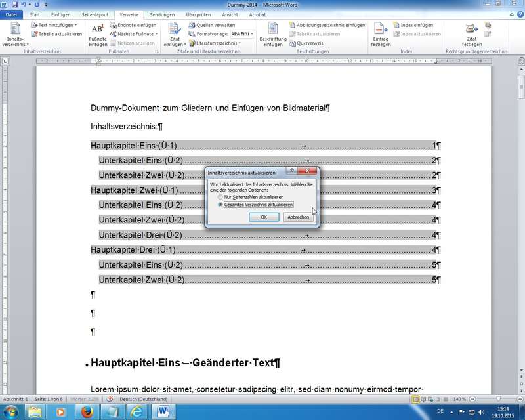Open Internet Explorer from the taskbar

[x=136, y=412]
